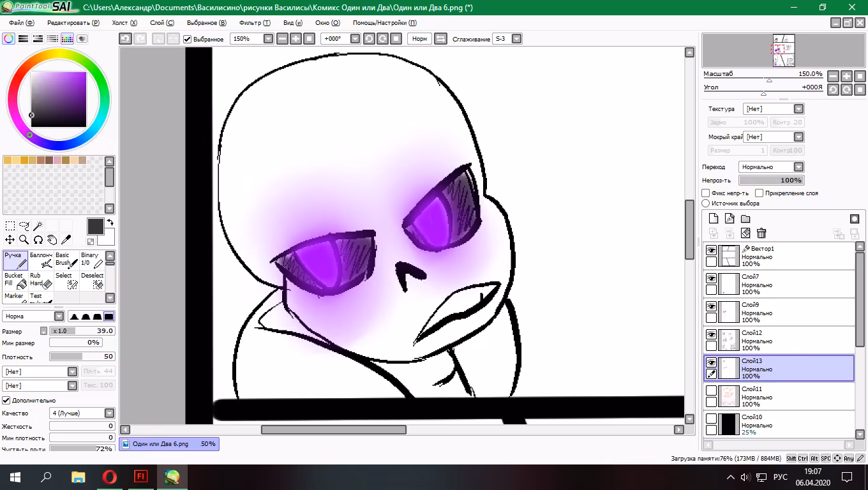Select the rotate canvas tool
The width and height of the screenshot is (868, 490).
pos(38,240)
